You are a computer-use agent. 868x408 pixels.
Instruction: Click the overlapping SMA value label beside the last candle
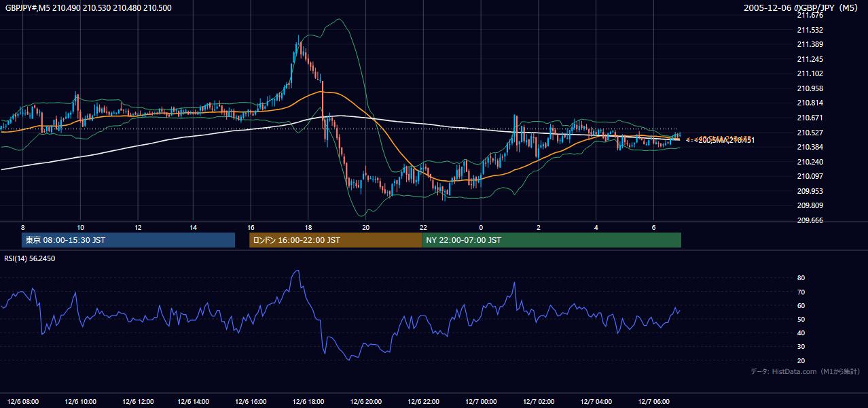click(x=720, y=139)
